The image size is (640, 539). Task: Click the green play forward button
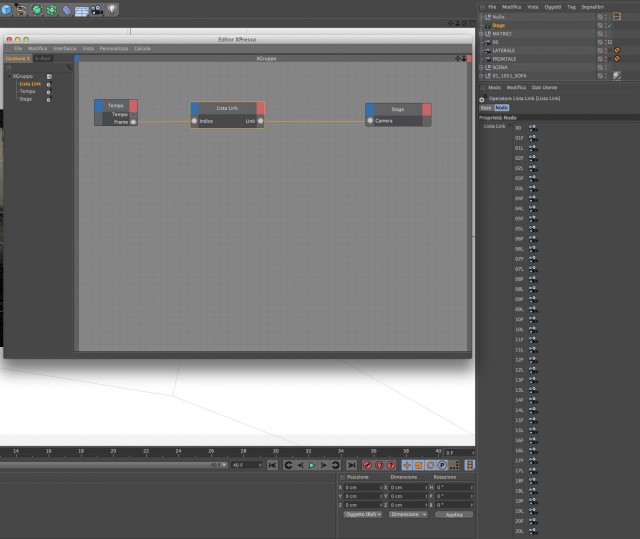(312, 465)
